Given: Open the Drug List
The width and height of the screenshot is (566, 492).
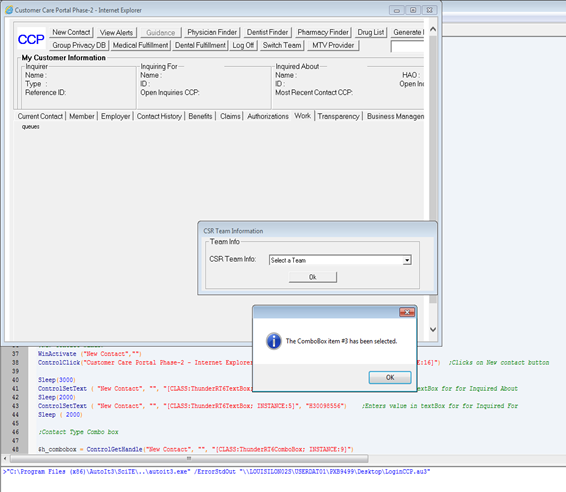Looking at the screenshot, I should pyautogui.click(x=371, y=32).
